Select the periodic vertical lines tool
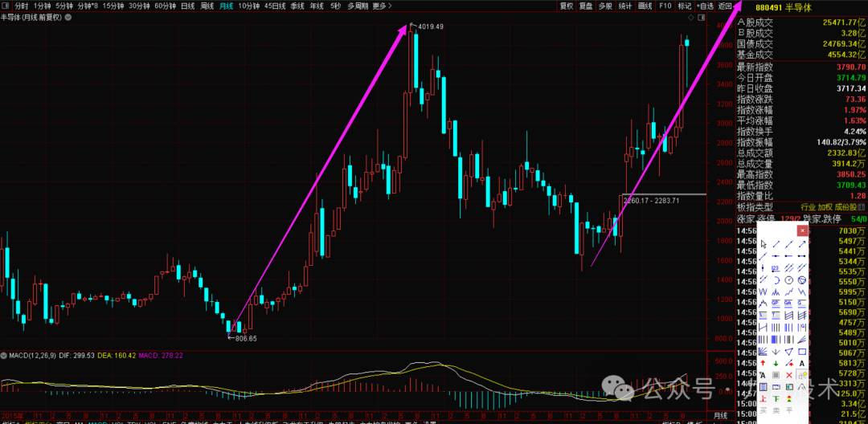The image size is (868, 424). click(776, 327)
